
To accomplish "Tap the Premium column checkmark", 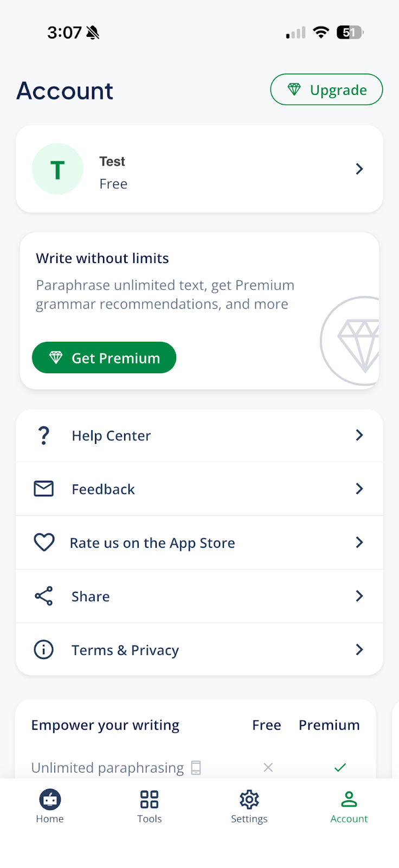I will (340, 768).
